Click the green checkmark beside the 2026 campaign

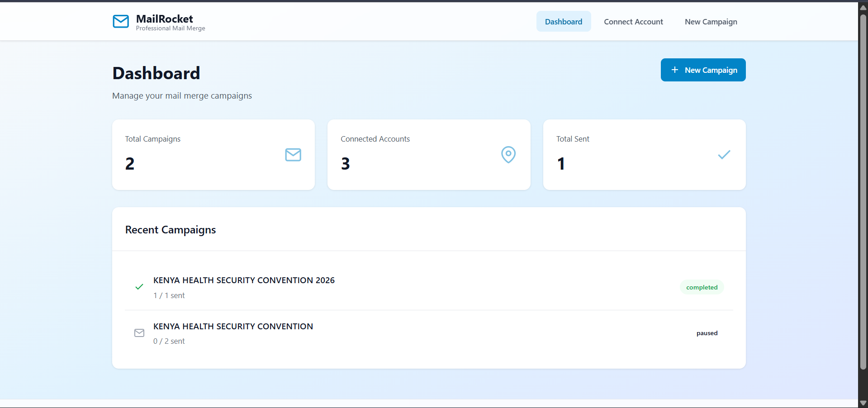139,287
